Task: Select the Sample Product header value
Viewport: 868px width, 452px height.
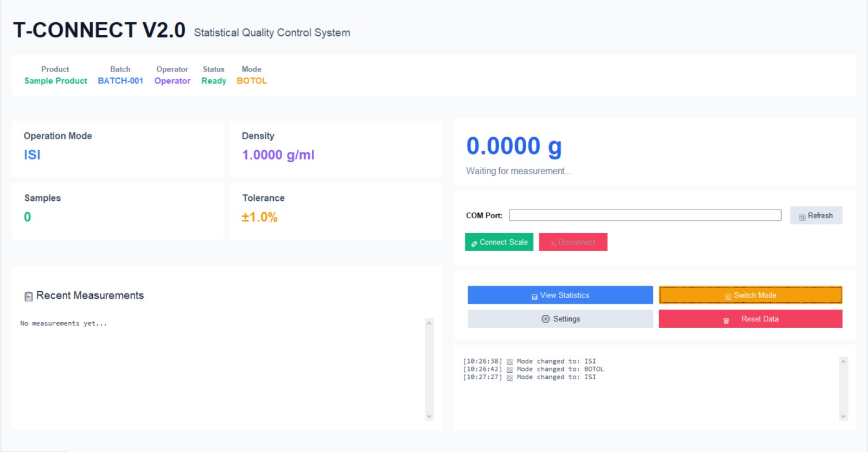Action: [x=55, y=81]
